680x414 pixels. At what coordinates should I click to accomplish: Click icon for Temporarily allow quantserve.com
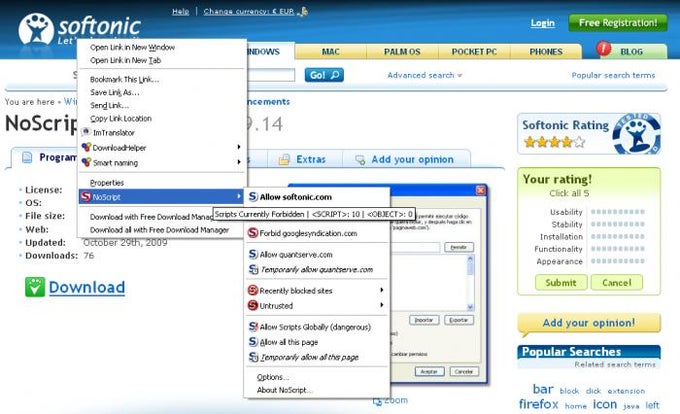[253, 269]
